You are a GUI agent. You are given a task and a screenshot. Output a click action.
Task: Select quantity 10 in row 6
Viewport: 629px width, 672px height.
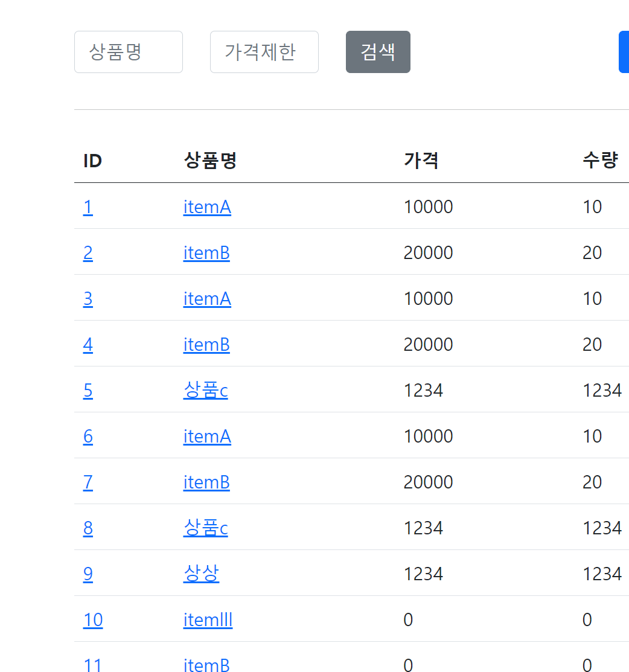(x=593, y=437)
